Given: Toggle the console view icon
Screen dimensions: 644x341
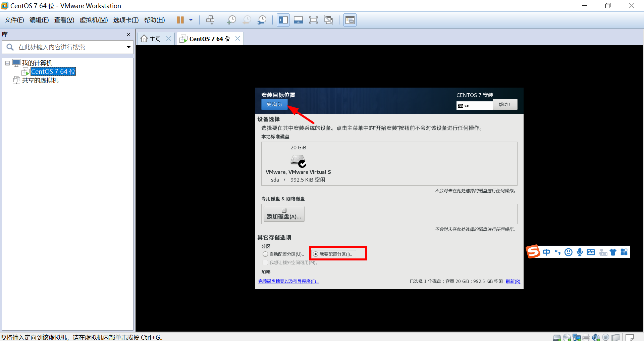Looking at the screenshot, I should [350, 20].
